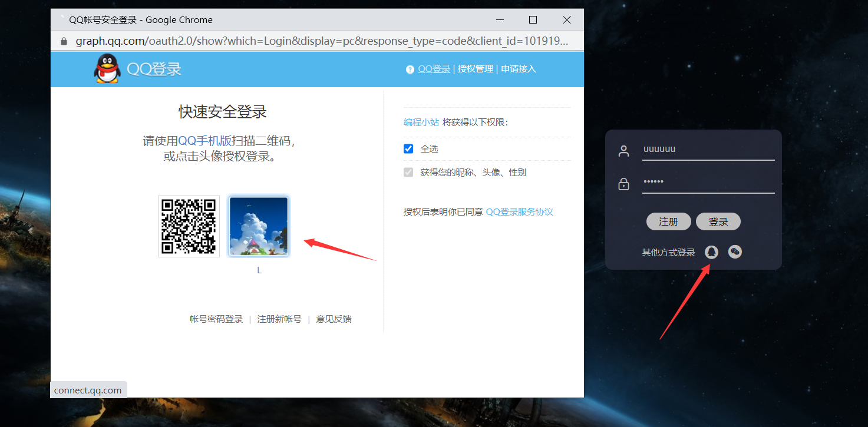Click the QQ login icon in dark panel

coord(711,252)
